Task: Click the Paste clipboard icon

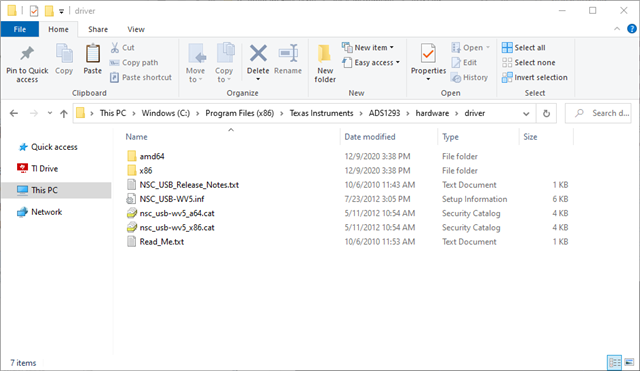Action: [93, 54]
